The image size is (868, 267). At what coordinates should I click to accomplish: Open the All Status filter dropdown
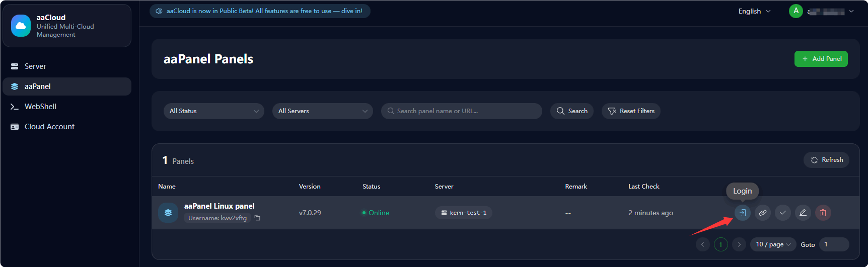tap(214, 111)
